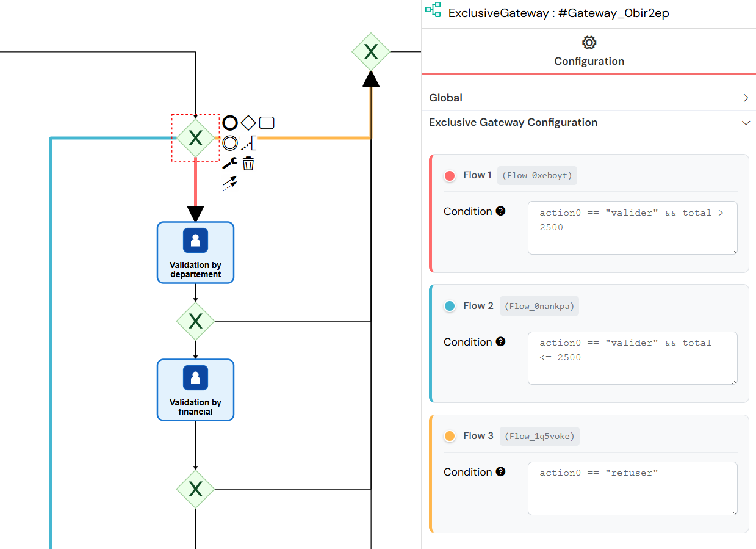Viewport: 756px width, 549px height.
Task: Select the Flow_0xeboyt identifier badge
Action: tap(537, 175)
